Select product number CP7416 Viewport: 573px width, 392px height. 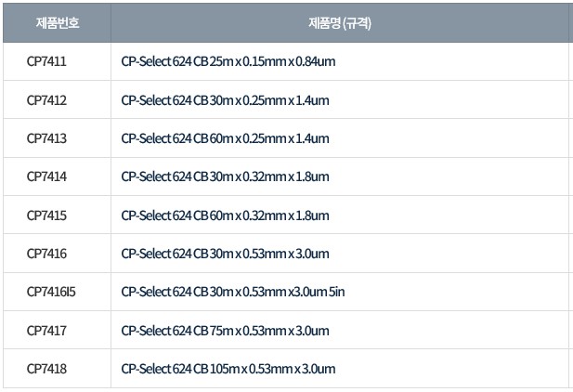46,254
